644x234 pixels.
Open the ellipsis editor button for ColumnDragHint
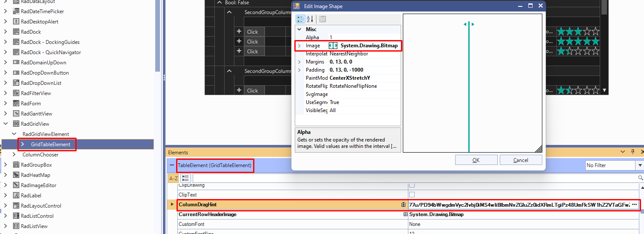pyautogui.click(x=635, y=205)
